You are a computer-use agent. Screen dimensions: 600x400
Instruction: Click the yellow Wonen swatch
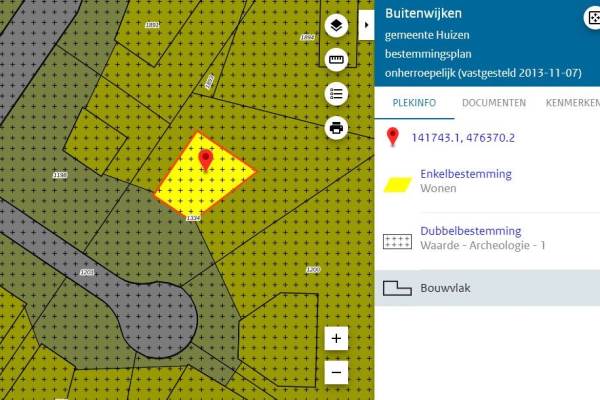[x=398, y=182]
